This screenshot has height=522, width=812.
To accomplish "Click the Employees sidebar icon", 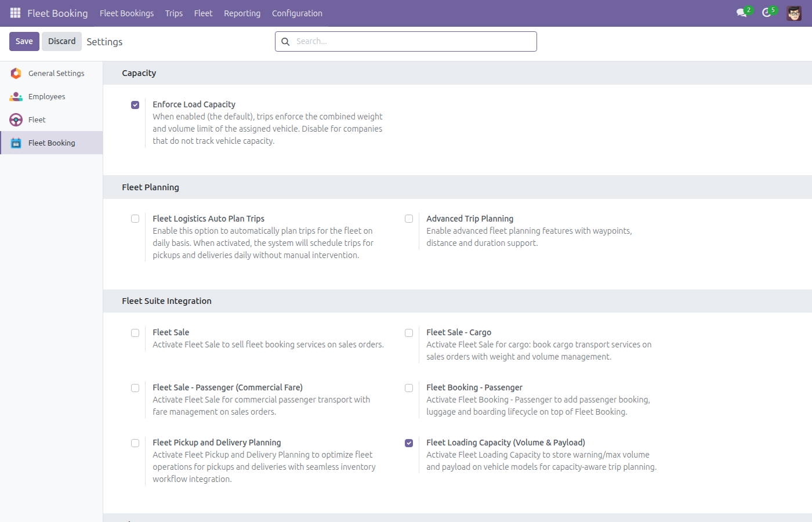I will pyautogui.click(x=16, y=96).
